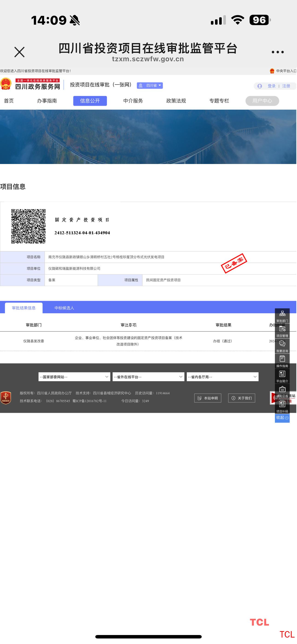This screenshot has width=297, height=644.
Task: Tap the three-dot more options icon
Action: click(277, 52)
